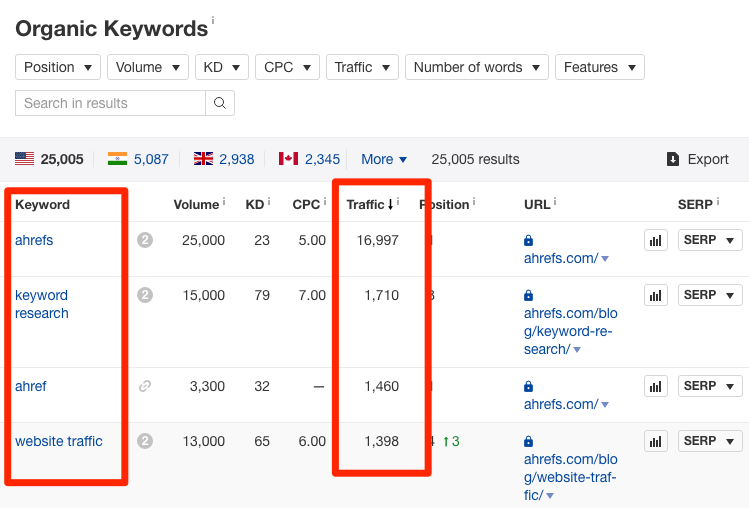Open the Volume filter dropdown
749x508 pixels.
coord(148,67)
